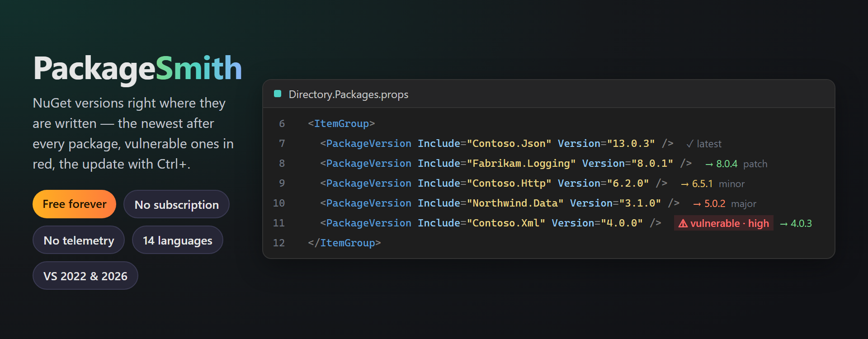Click the "Contoso.Json" package name
868x339 pixels.
pyautogui.click(x=509, y=143)
